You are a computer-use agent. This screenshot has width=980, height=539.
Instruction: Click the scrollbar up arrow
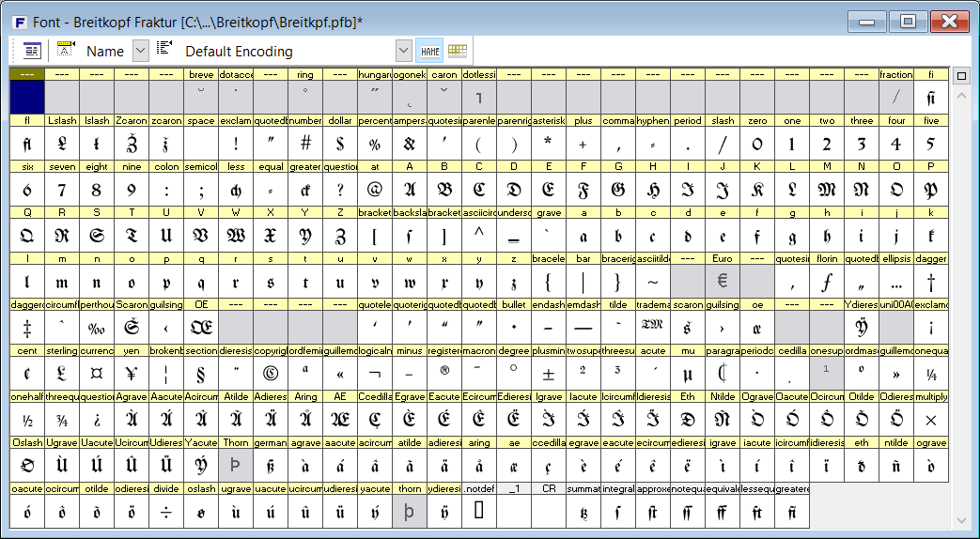961,96
